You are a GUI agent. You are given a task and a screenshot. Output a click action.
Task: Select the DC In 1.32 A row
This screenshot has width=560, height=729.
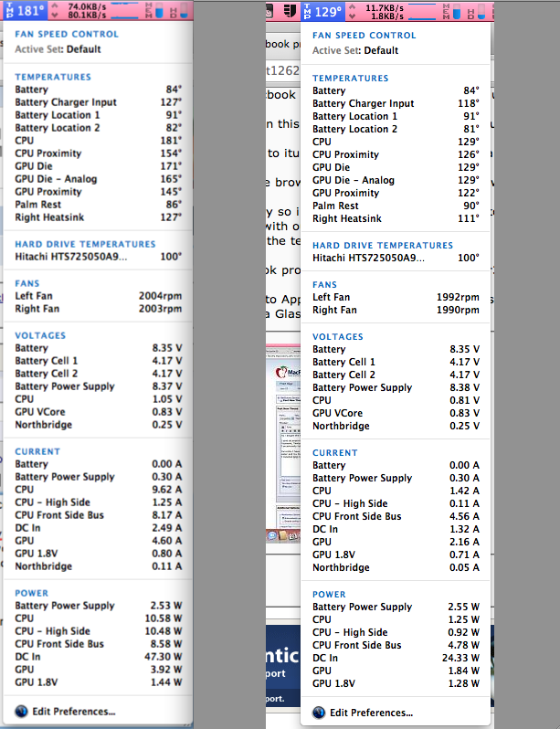[396, 529]
